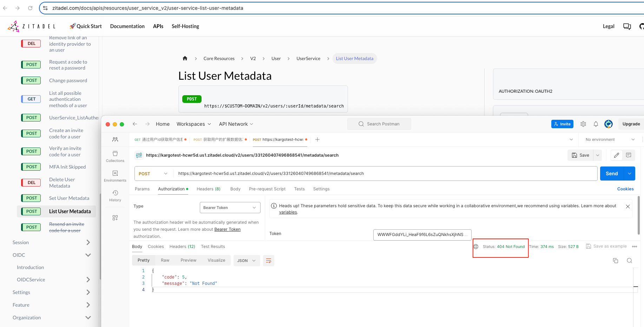Image resolution: width=644 pixels, height=327 pixels.
Task: Open the response Test Results tab
Action: [x=213, y=247]
